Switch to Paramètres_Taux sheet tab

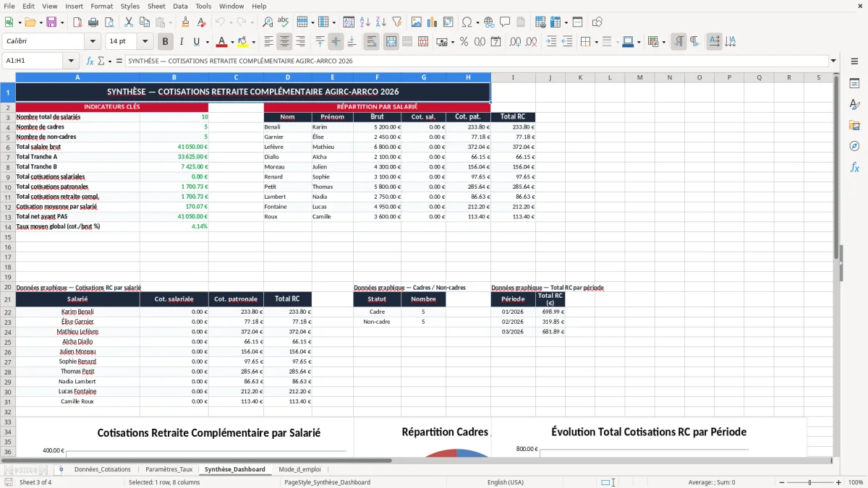click(x=169, y=469)
